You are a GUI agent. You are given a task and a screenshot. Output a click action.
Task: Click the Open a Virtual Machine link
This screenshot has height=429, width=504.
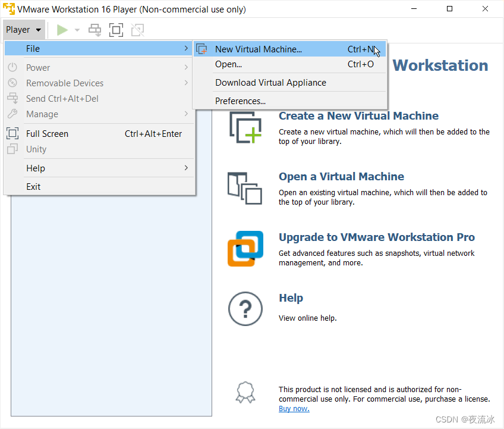341,177
